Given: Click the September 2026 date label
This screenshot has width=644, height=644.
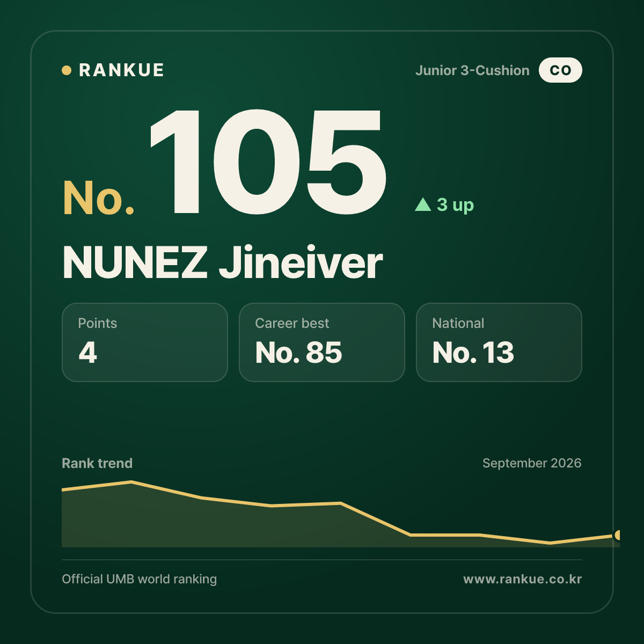Looking at the screenshot, I should tap(532, 463).
